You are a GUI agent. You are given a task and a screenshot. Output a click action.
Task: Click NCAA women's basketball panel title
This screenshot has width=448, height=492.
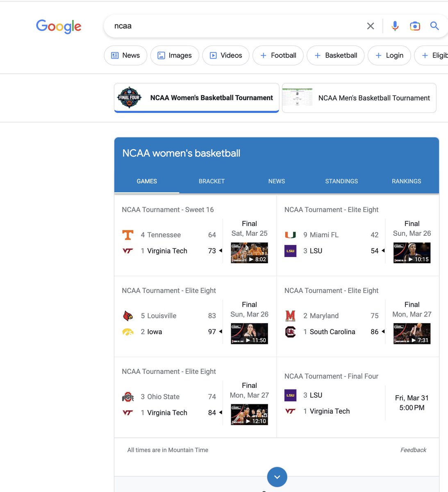[181, 153]
